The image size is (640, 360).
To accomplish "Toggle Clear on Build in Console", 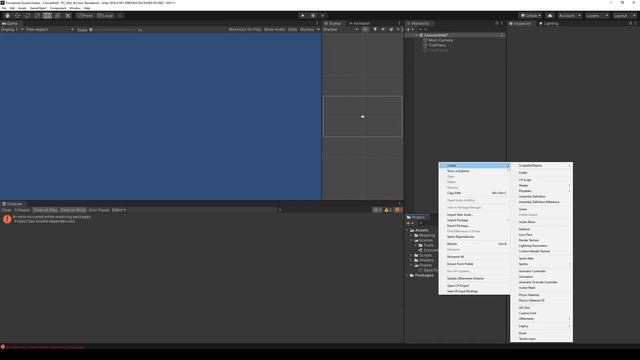I will 73,210.
